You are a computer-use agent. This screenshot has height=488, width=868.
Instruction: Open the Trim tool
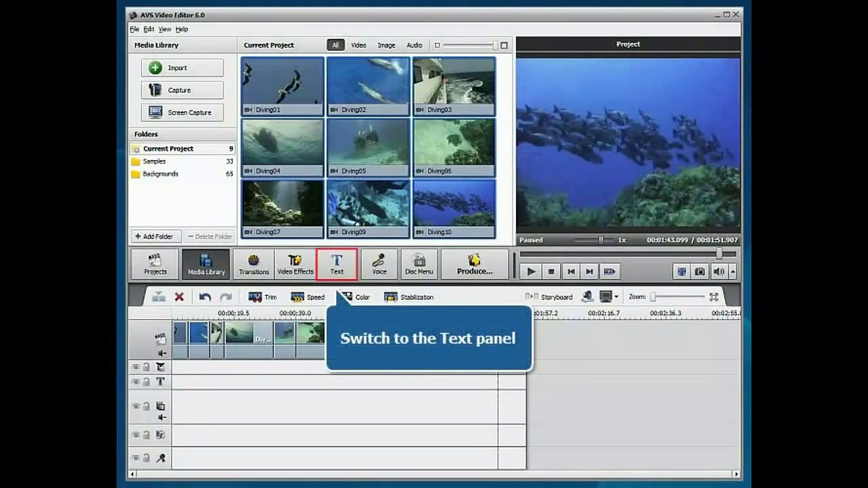pos(262,297)
